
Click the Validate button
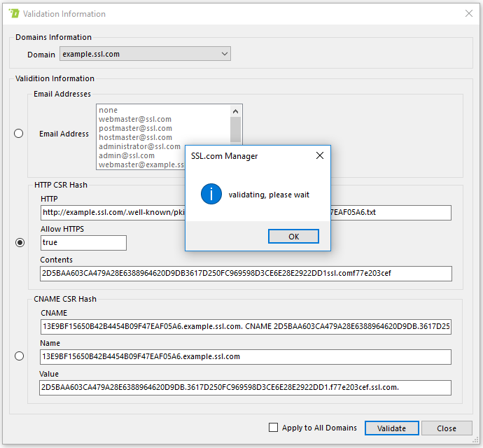pos(391,428)
